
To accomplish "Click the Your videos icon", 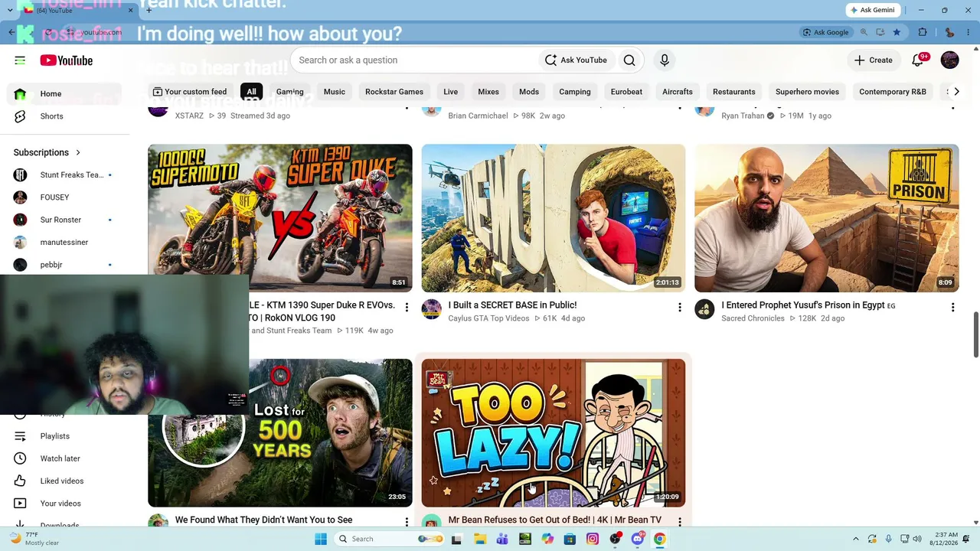I will click(21, 504).
